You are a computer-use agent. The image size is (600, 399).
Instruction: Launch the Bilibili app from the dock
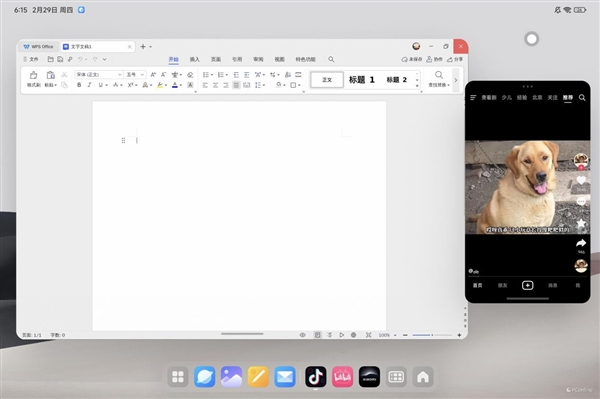[x=342, y=377]
